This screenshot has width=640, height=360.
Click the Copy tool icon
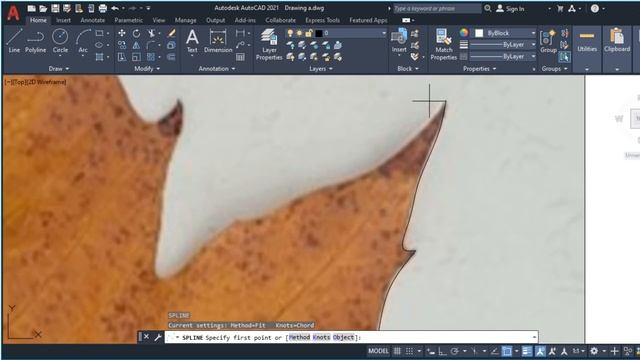122,45
